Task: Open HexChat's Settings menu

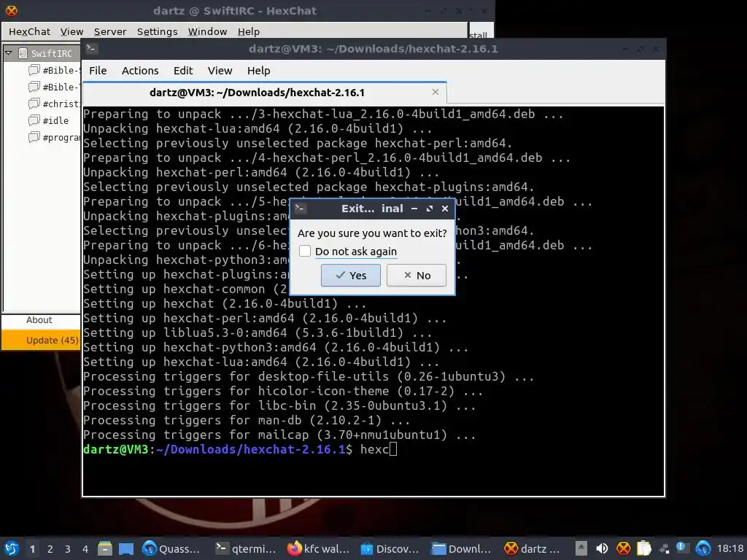Action: click(x=158, y=31)
